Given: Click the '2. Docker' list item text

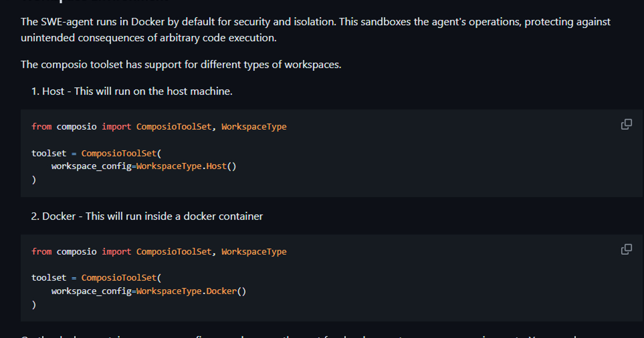Looking at the screenshot, I should (x=147, y=216).
